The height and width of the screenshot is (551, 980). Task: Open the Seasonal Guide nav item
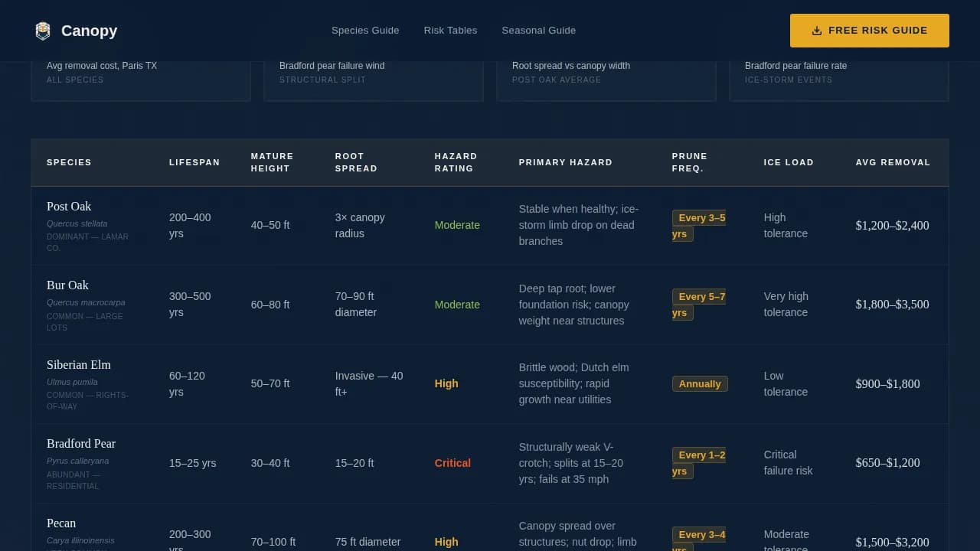pyautogui.click(x=539, y=31)
